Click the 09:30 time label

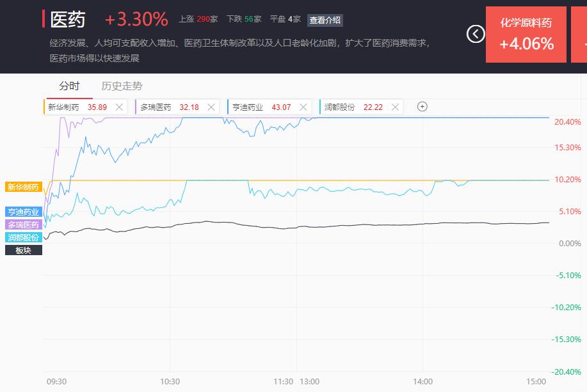[56, 382]
